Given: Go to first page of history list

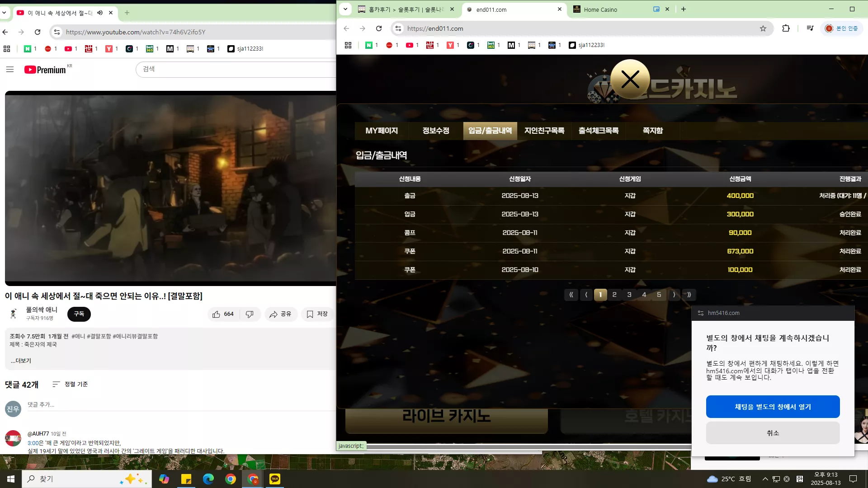Looking at the screenshot, I should point(571,295).
